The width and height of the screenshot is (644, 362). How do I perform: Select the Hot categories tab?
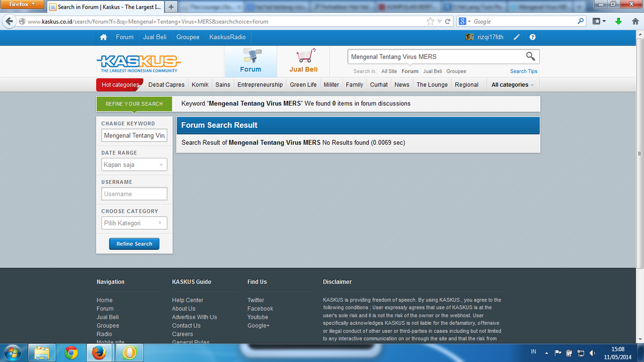point(120,85)
